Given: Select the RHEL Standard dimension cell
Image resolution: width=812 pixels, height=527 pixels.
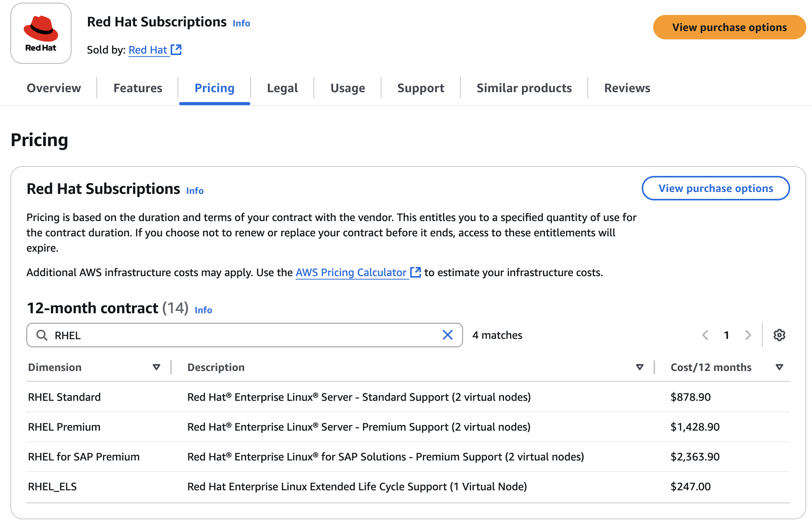Looking at the screenshot, I should 64,397.
